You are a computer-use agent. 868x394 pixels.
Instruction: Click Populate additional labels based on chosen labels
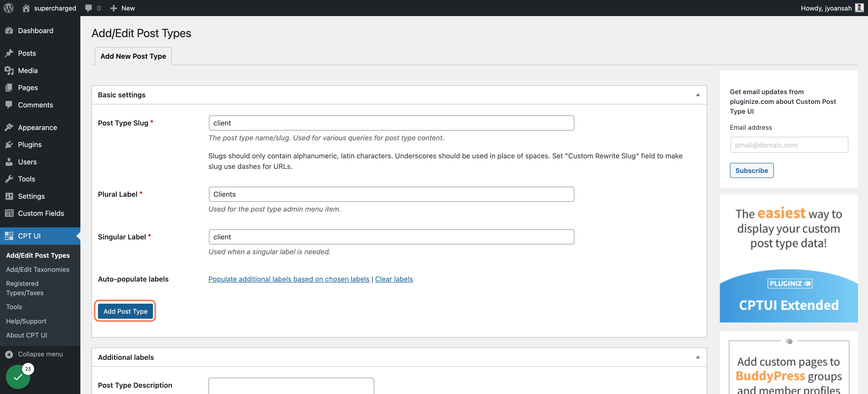click(x=289, y=279)
